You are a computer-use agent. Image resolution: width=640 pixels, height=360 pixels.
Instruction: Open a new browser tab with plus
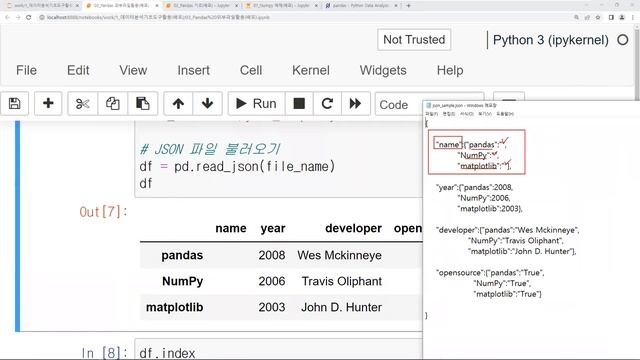[409, 6]
